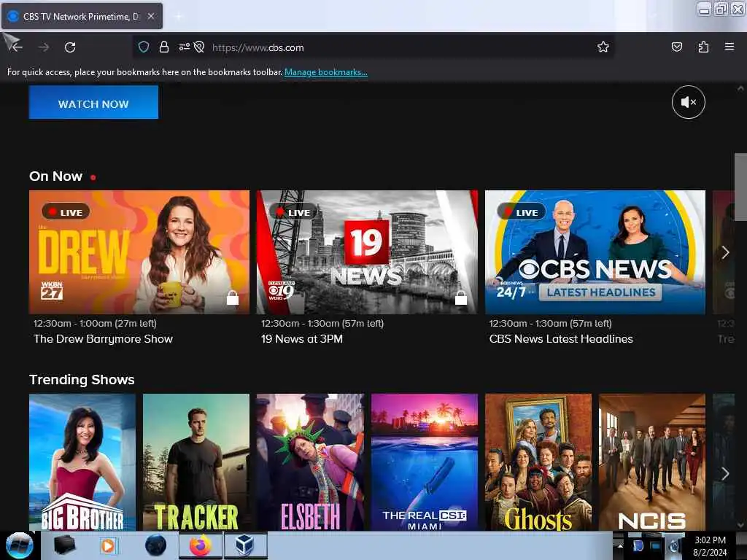The width and height of the screenshot is (747, 560).
Task: Open the tracking protection shield icon
Action: [x=144, y=47]
